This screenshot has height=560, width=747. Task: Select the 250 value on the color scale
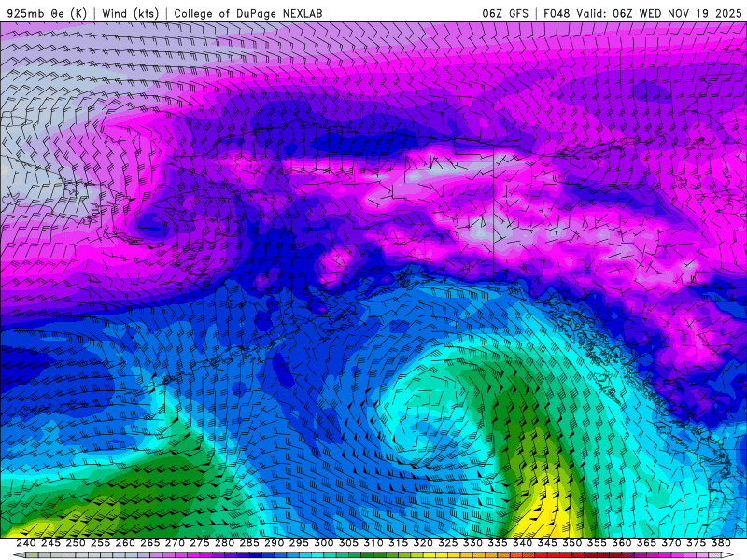[76, 543]
